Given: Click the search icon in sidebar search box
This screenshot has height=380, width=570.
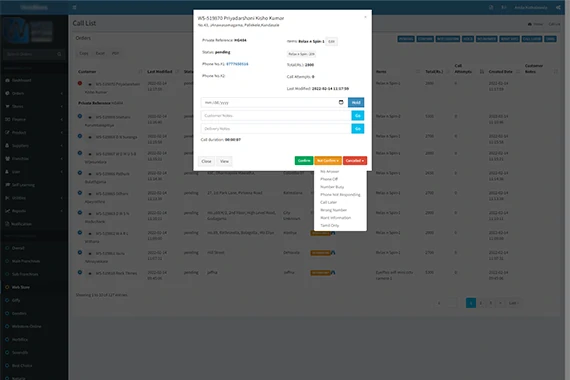Looking at the screenshot, I should tap(59, 54).
